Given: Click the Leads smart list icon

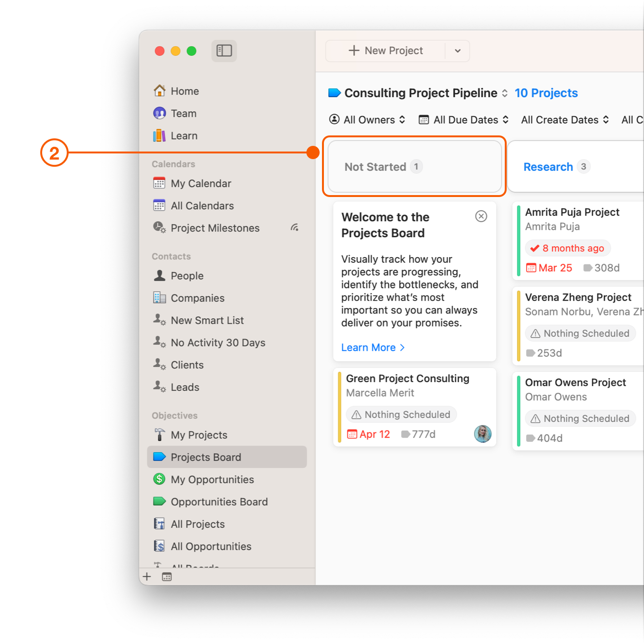Looking at the screenshot, I should coord(160,387).
